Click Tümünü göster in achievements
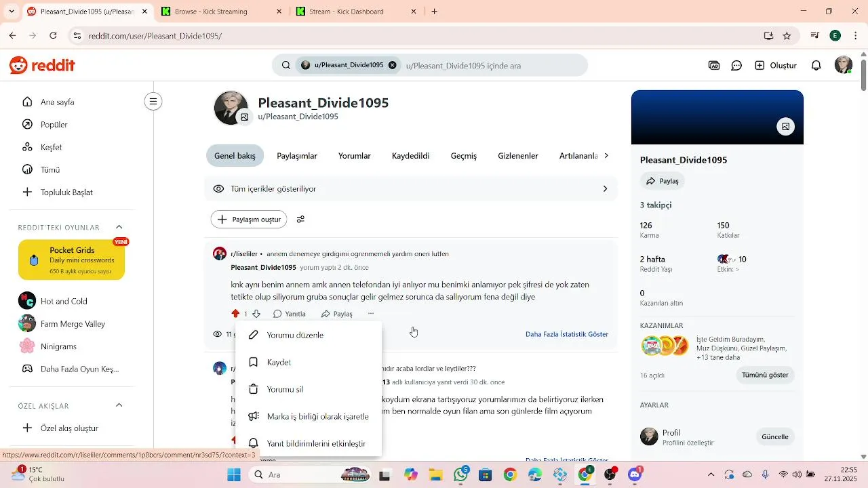The image size is (868, 488). pos(765,375)
